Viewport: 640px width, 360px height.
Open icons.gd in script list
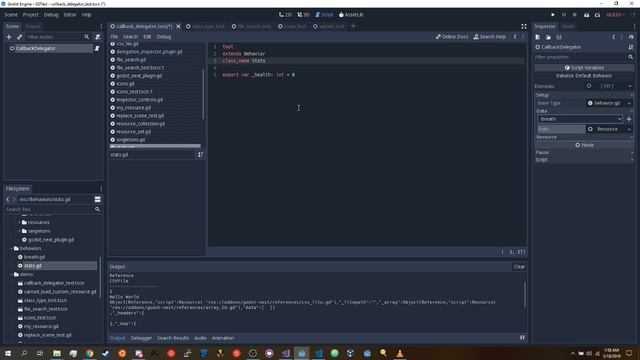pos(125,84)
